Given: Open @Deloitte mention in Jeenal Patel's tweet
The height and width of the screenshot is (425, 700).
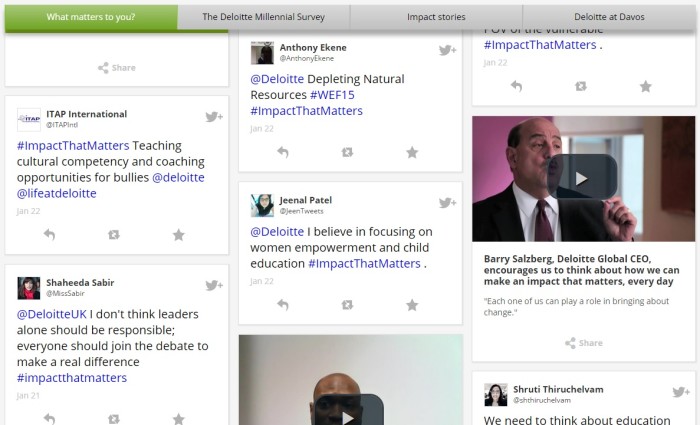Looking at the screenshot, I should click(277, 232).
